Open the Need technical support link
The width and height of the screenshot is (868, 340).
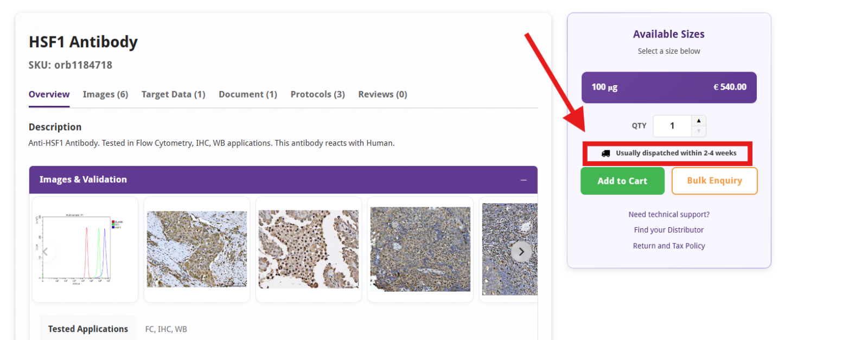pyautogui.click(x=668, y=215)
